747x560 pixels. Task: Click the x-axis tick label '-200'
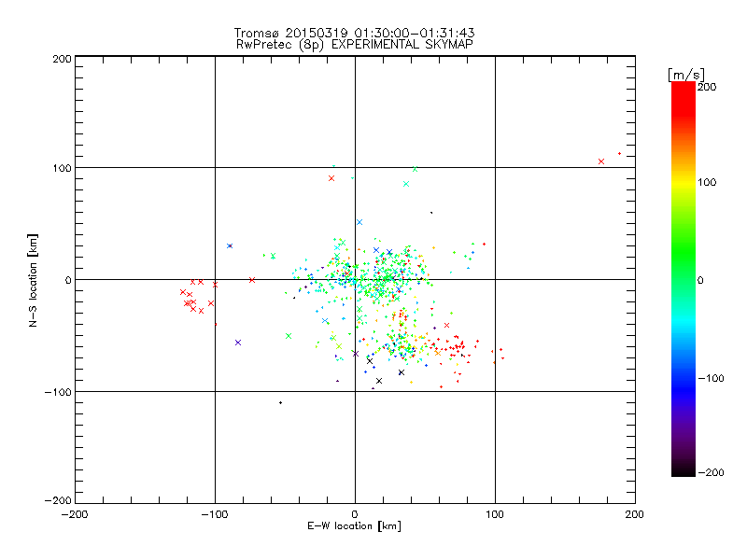[x=76, y=514]
